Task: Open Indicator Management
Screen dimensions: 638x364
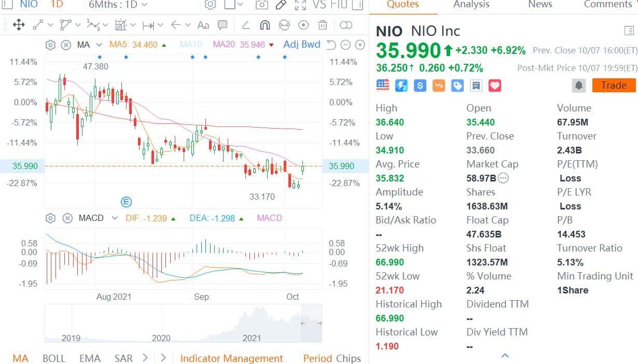Action: pyautogui.click(x=231, y=358)
